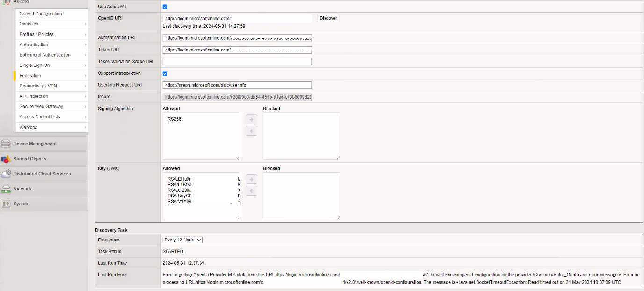Expand the Overview submenu arrow
Viewport: 644px width, 291px height.
(86, 24)
